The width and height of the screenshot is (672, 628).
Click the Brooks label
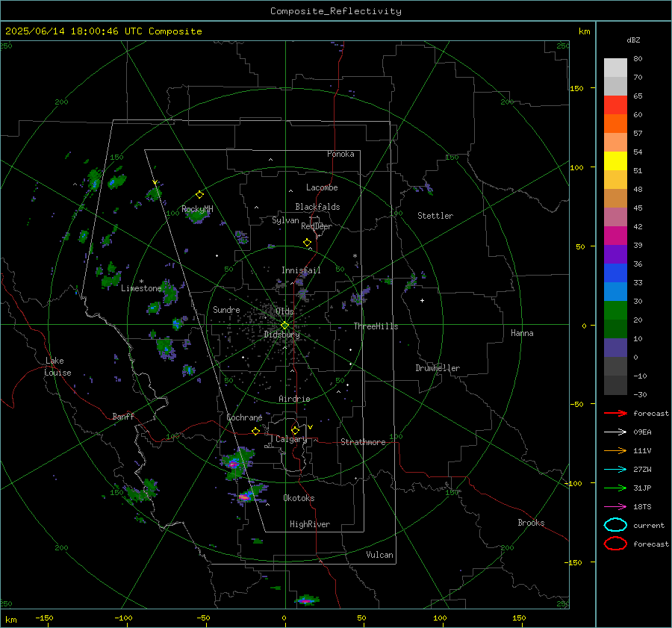tap(531, 523)
